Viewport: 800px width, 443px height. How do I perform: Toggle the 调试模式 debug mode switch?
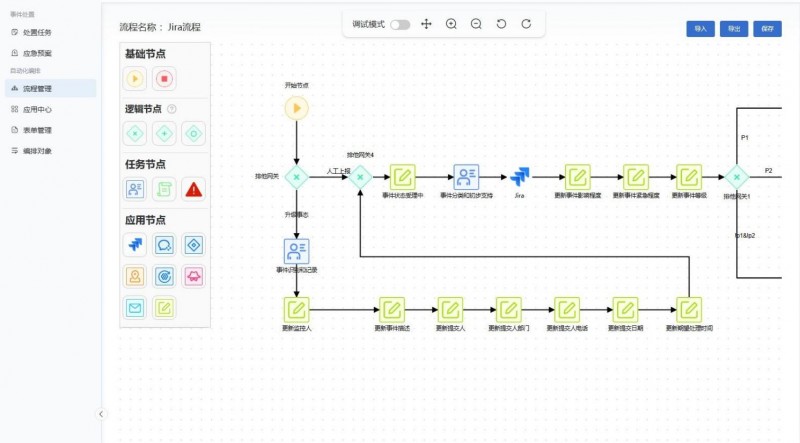[x=400, y=24]
